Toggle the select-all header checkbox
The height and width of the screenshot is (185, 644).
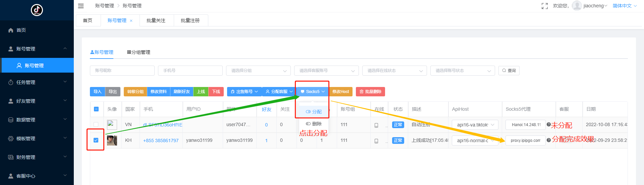pyautogui.click(x=96, y=109)
